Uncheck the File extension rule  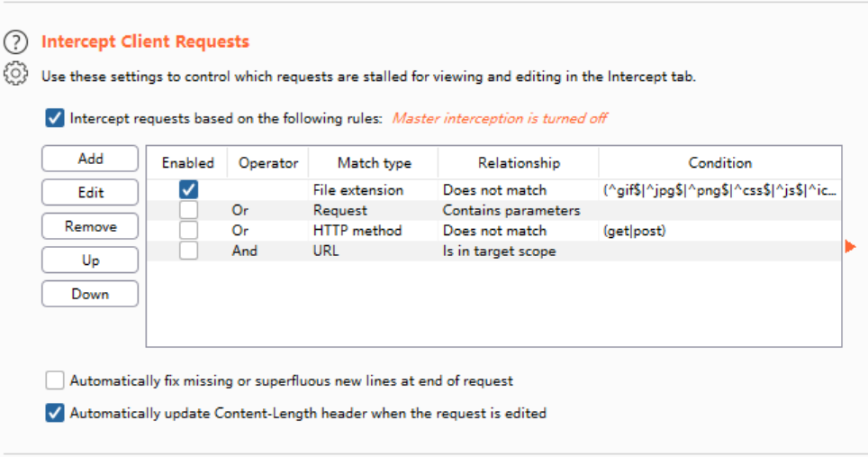click(188, 190)
